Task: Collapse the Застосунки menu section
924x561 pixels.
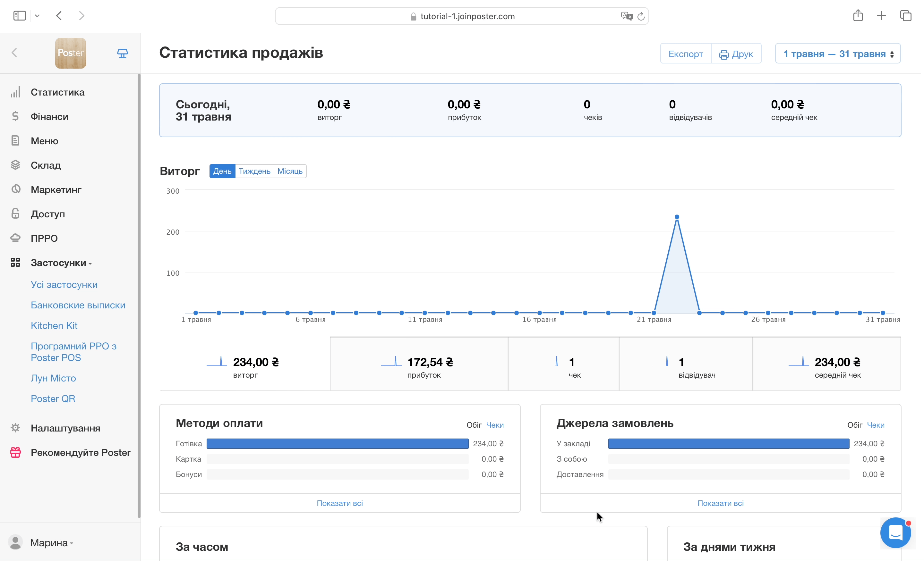Action: click(x=61, y=263)
